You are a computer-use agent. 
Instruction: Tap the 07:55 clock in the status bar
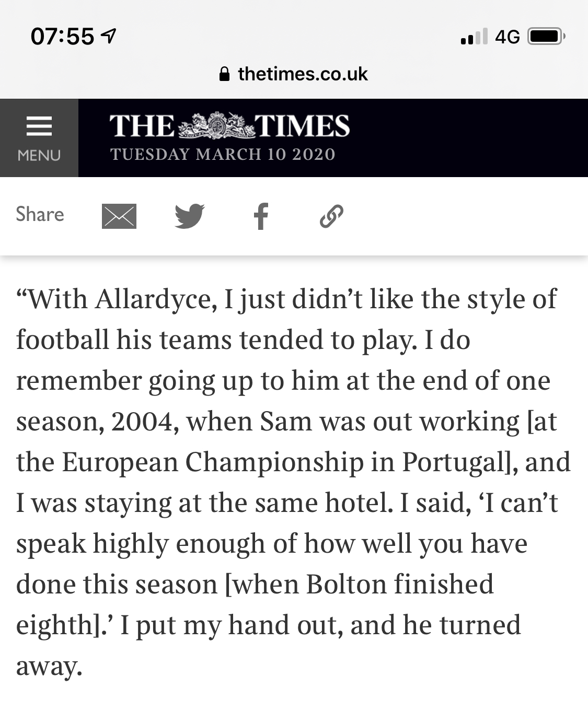pyautogui.click(x=62, y=37)
